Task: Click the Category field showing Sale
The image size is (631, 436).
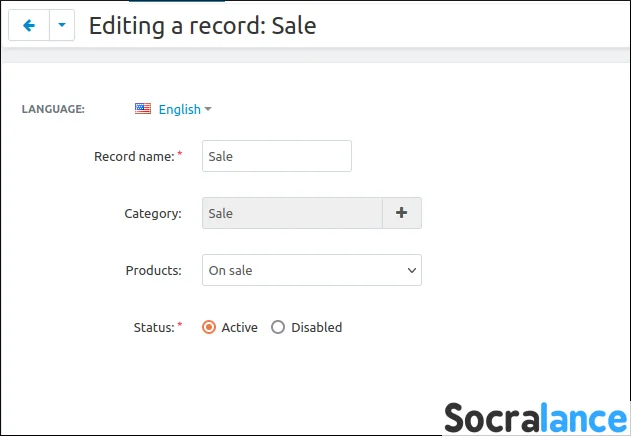Action: (292, 213)
